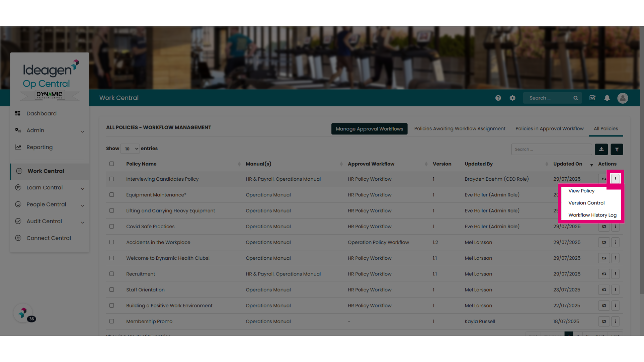
Task: Click the Manage Approval Workflows button
Action: (369, 129)
